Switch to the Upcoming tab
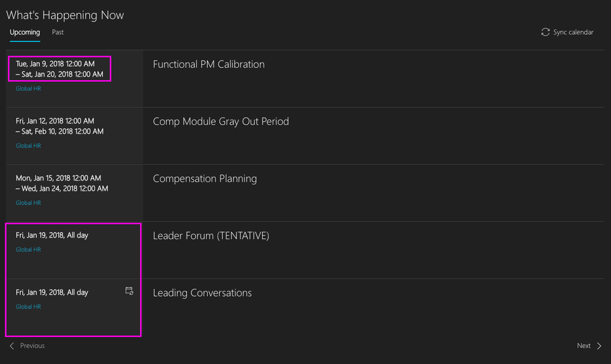This screenshot has height=364, width=611. pyautogui.click(x=25, y=32)
